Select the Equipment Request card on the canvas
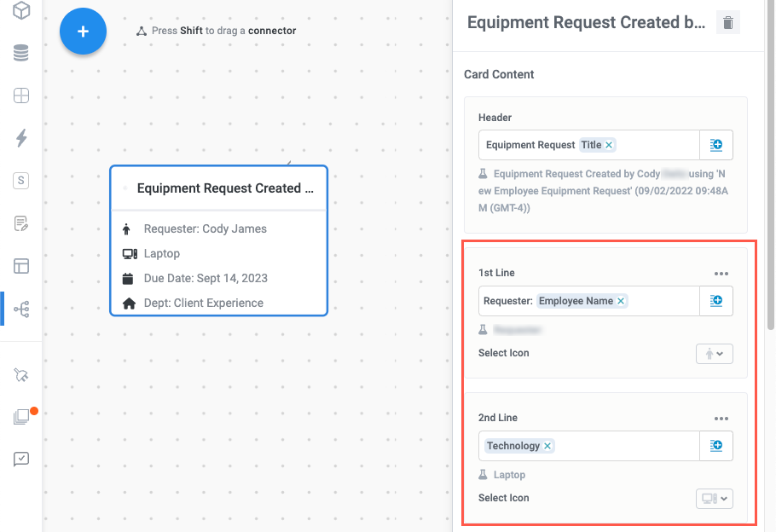 click(x=218, y=240)
